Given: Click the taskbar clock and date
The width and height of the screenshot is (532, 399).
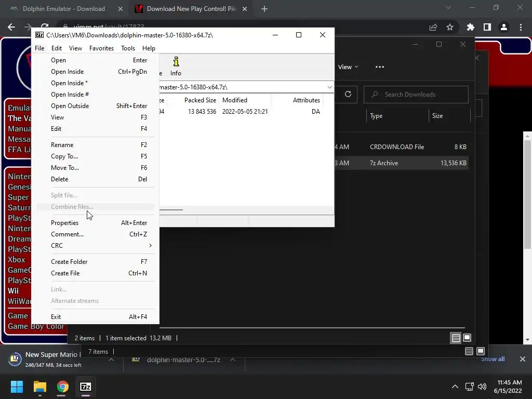Looking at the screenshot, I should coord(508,387).
